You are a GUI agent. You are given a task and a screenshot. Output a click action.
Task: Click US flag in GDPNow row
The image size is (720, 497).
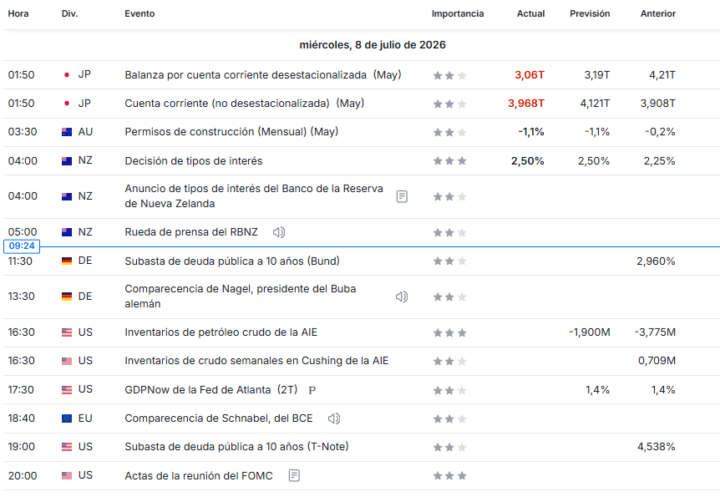[x=67, y=390]
